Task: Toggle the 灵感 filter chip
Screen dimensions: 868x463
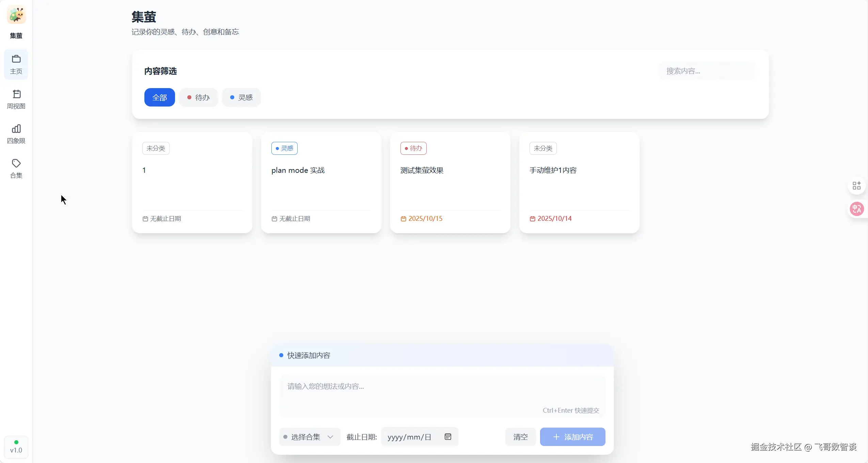Action: point(241,98)
